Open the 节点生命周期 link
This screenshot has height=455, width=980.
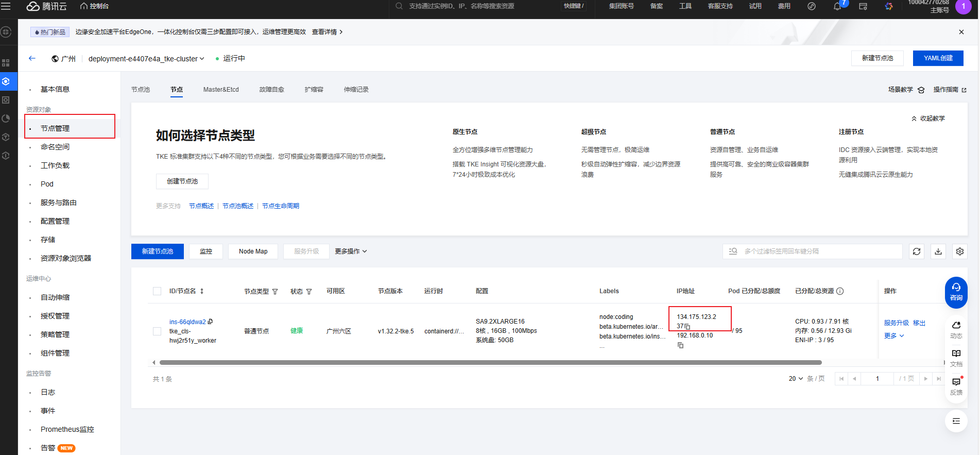coord(281,206)
